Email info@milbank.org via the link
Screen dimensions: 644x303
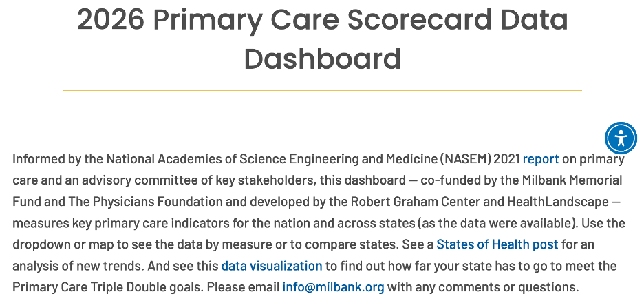[333, 287]
